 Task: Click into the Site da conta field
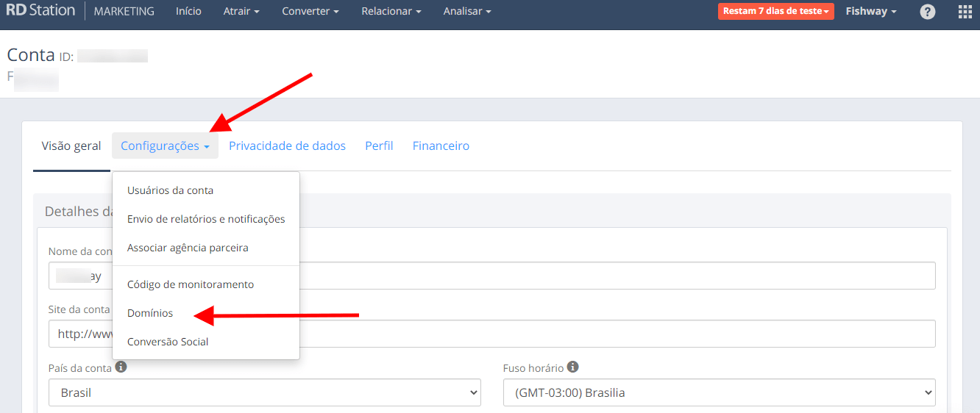pyautogui.click(x=618, y=334)
